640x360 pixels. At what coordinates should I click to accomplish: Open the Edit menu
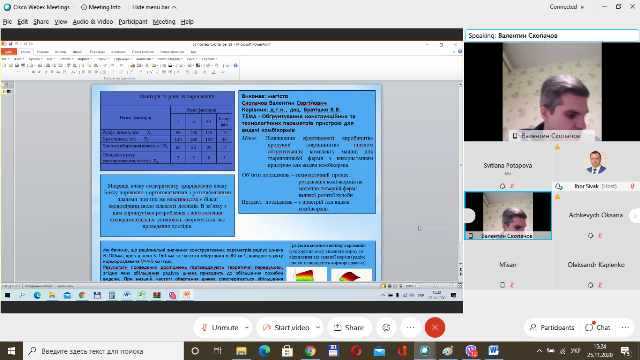22,22
